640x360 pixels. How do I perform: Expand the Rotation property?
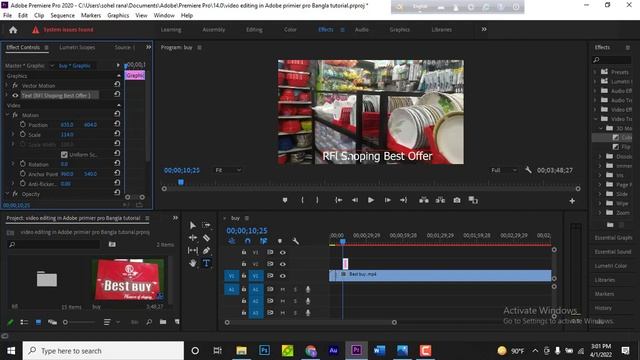click(13, 164)
